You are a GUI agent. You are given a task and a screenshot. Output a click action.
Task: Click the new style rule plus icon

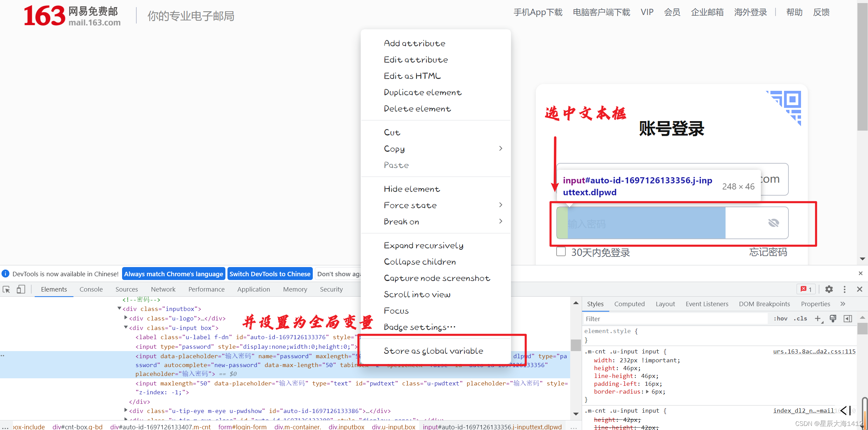pos(818,318)
